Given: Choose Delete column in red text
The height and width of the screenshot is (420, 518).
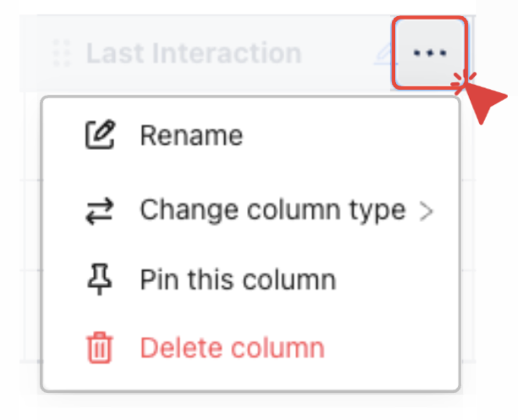Looking at the screenshot, I should [x=232, y=348].
